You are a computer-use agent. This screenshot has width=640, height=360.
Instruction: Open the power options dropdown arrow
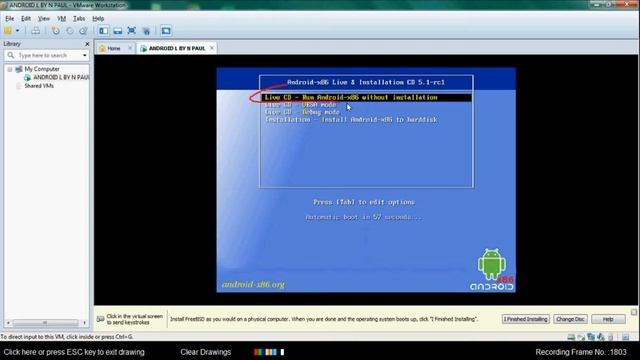18,31
